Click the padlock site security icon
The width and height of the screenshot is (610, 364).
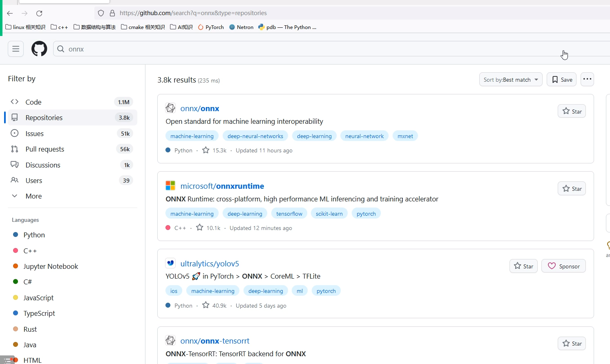[x=112, y=13]
